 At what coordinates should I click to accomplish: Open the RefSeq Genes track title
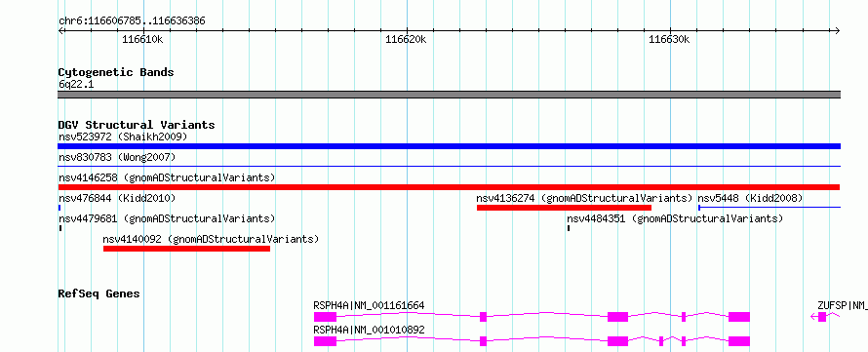pyautogui.click(x=99, y=293)
